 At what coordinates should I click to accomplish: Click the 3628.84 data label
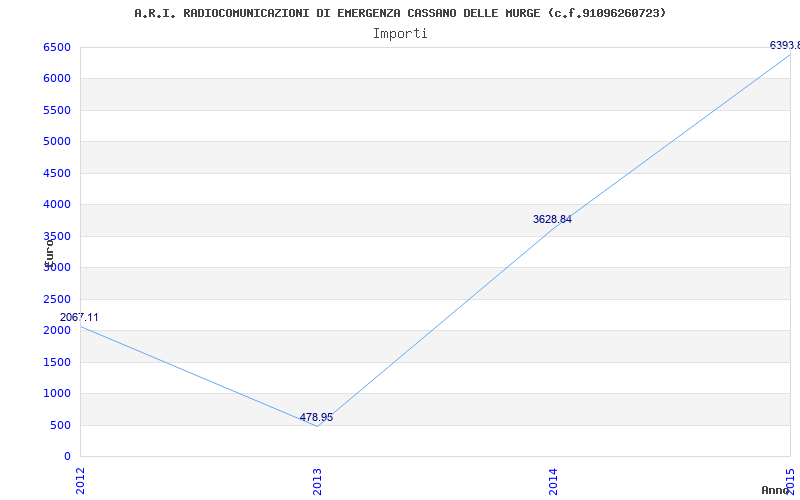(552, 219)
